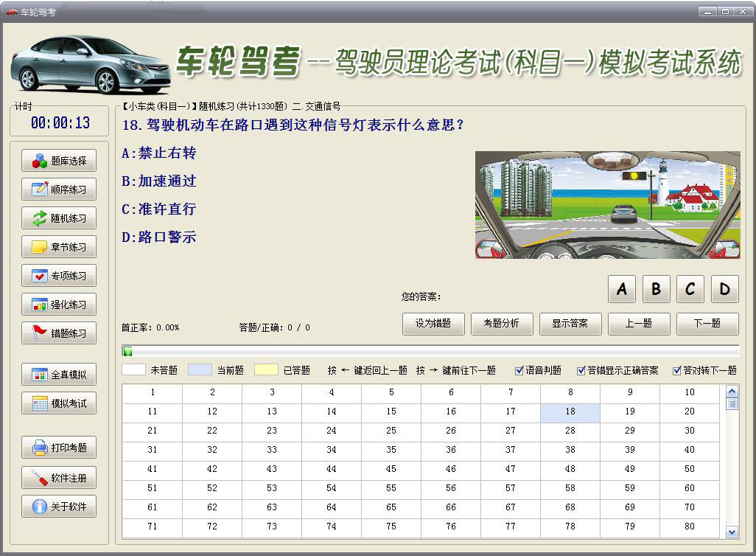Click the question progress bar
Image resolution: width=756 pixels, height=556 pixels.
click(x=430, y=351)
